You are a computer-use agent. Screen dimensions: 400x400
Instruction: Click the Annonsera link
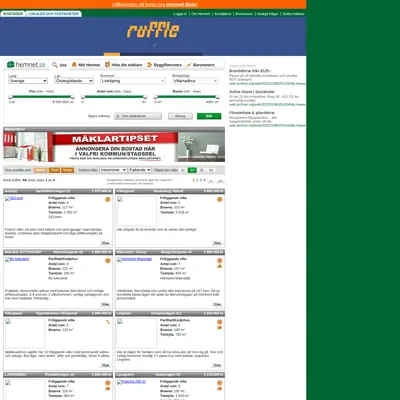click(244, 14)
